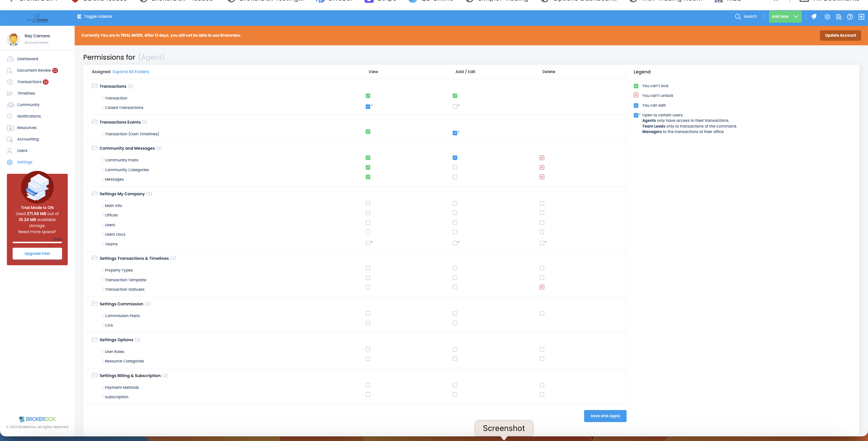
Task: Expand the Transaction row chevron
Action: [x=102, y=98]
